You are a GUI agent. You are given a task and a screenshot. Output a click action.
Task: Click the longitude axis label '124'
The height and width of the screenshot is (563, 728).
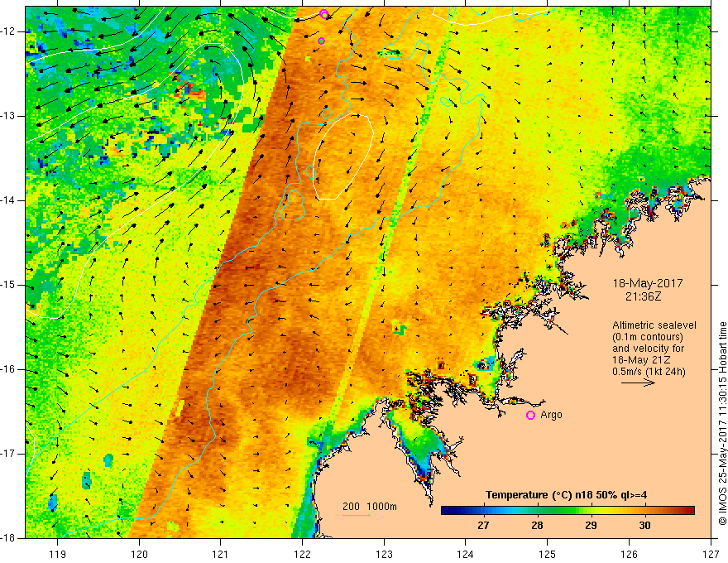pos(466,554)
